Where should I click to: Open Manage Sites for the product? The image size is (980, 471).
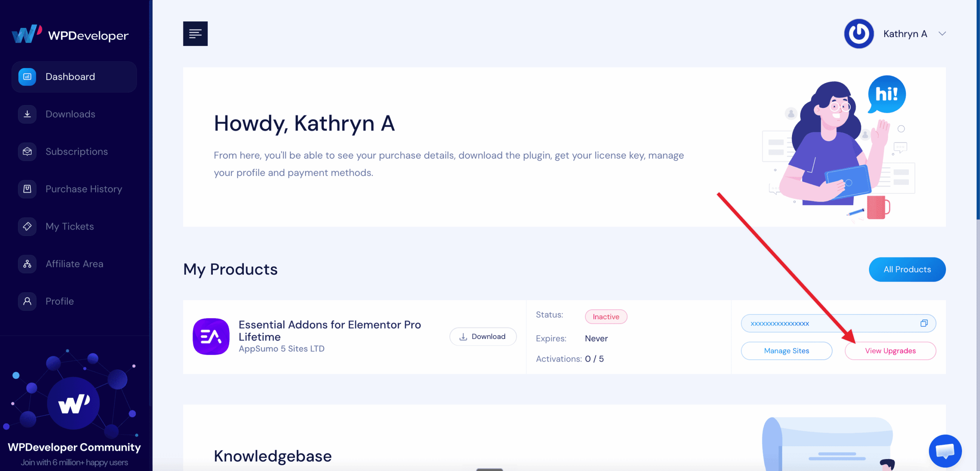point(786,351)
